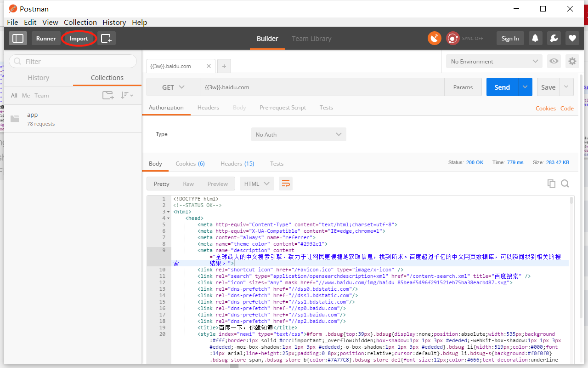
Task: Click the Params button
Action: coord(463,87)
